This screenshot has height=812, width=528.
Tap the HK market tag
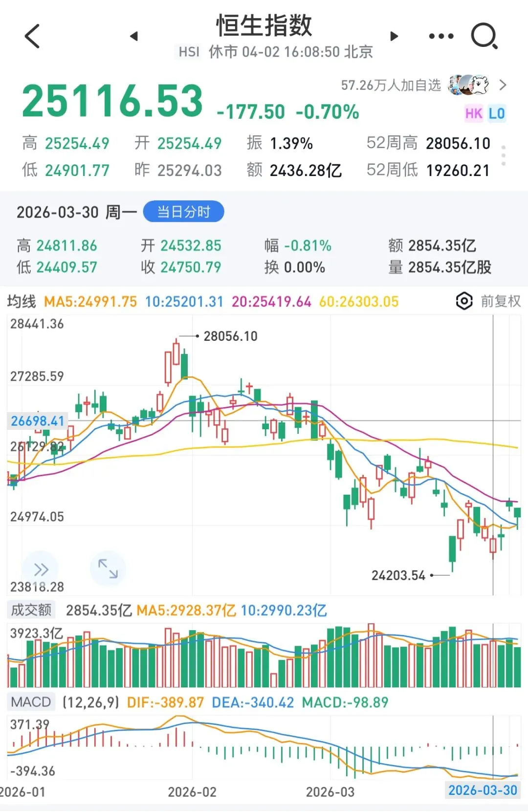point(474,113)
